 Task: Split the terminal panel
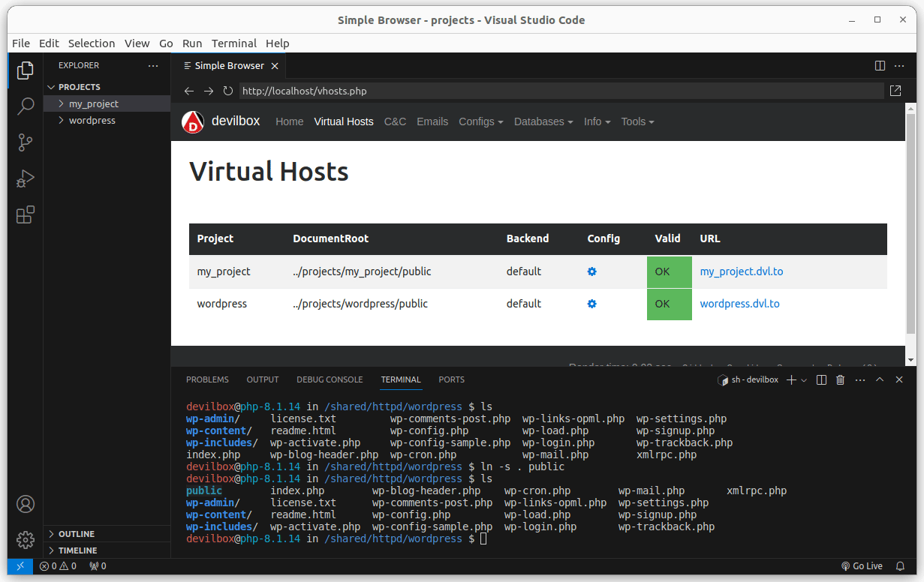821,380
